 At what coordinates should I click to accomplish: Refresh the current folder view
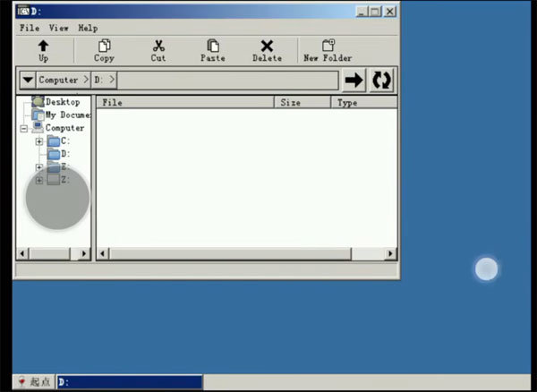382,80
